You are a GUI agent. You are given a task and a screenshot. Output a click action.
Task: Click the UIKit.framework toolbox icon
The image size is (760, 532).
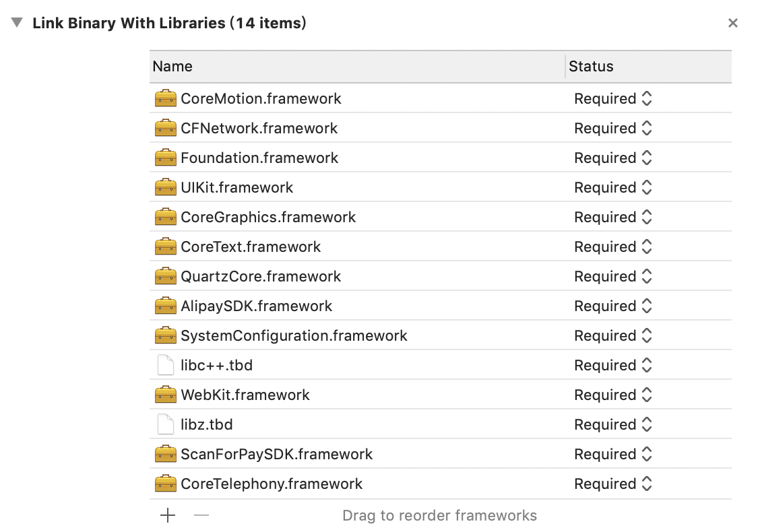[x=165, y=187]
